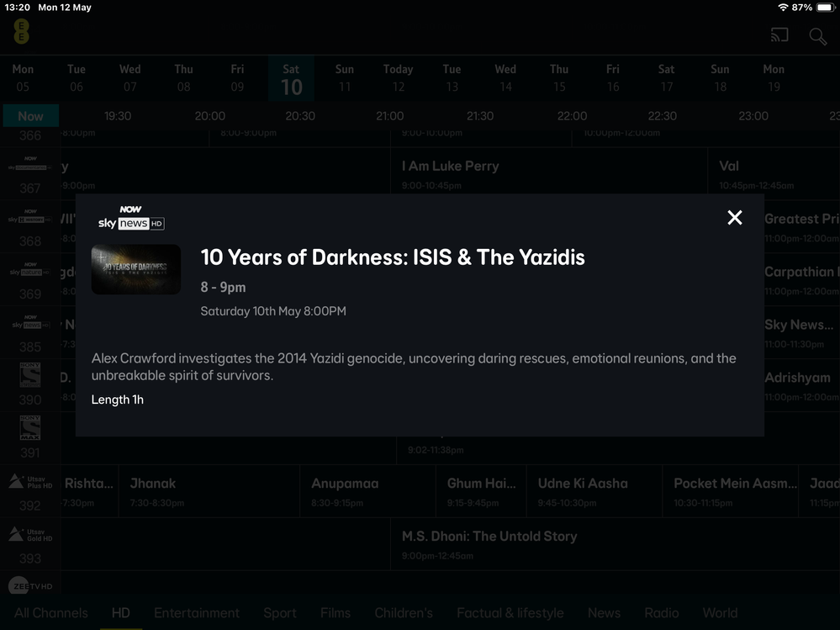Image resolution: width=840 pixels, height=630 pixels.
Task: Open I Am Luke Perry programme
Action: coord(549,171)
